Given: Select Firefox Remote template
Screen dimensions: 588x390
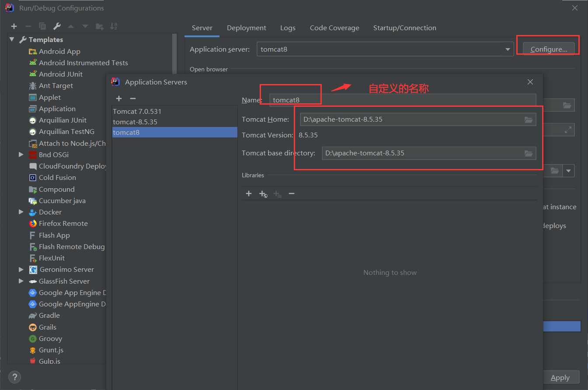Looking at the screenshot, I should click(x=63, y=223).
